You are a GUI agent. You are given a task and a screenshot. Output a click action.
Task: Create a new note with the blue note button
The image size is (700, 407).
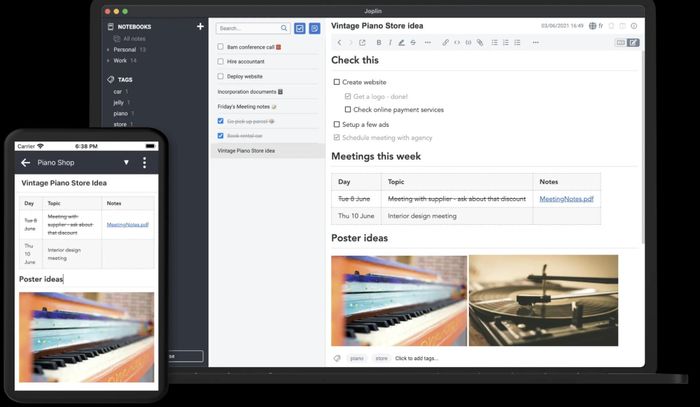coord(315,28)
